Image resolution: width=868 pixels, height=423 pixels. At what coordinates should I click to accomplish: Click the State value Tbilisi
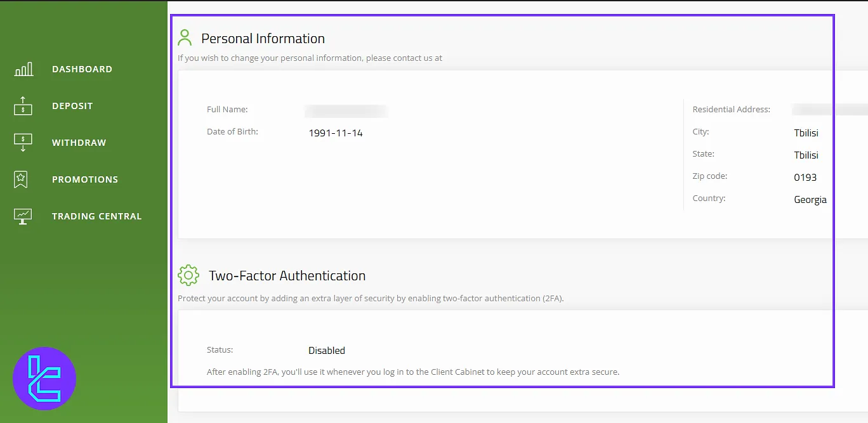806,155
